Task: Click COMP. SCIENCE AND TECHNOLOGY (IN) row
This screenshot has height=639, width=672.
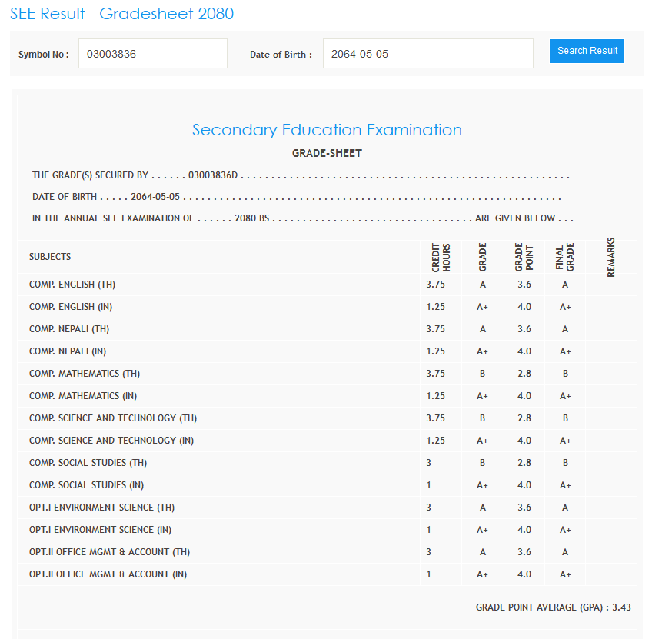Action: pos(111,441)
